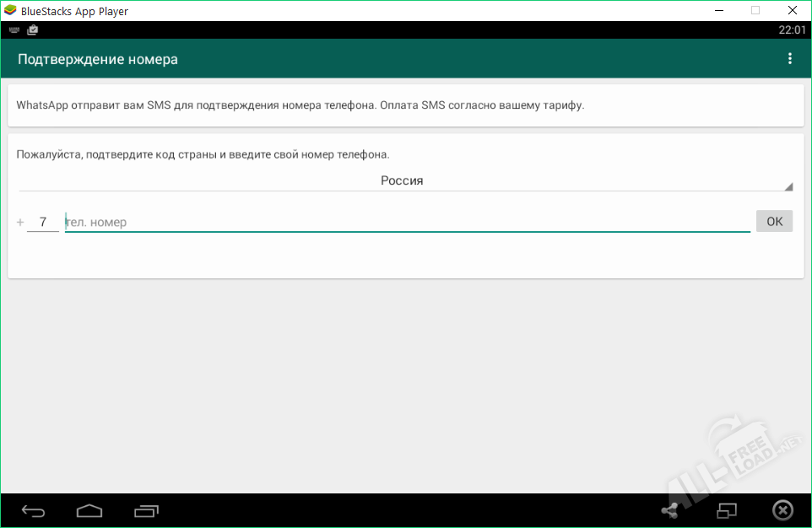Select the country code field with 7
Image resolution: width=812 pixels, height=528 pixels.
43,223
